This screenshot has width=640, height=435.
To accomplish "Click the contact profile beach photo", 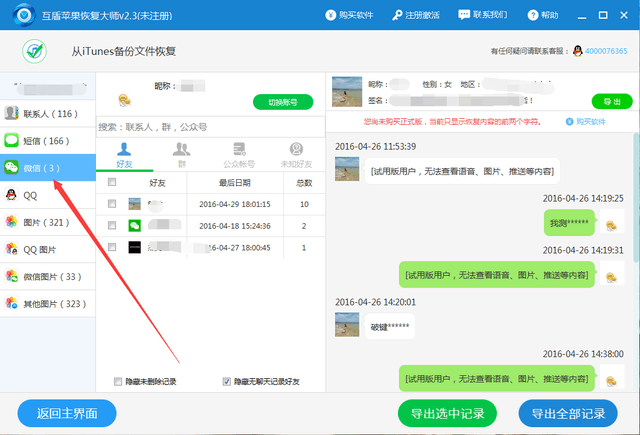I will click(x=347, y=92).
